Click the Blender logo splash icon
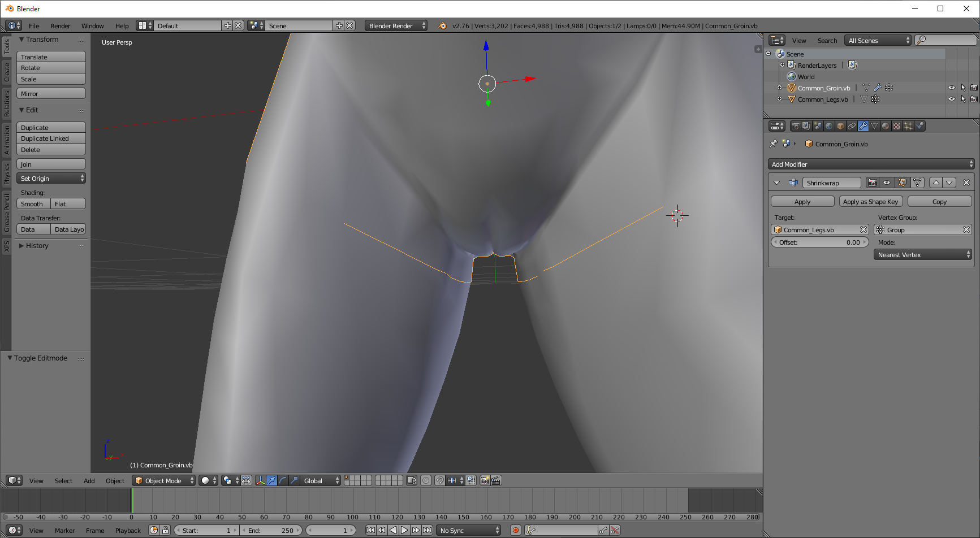This screenshot has height=538, width=980. coord(442,25)
